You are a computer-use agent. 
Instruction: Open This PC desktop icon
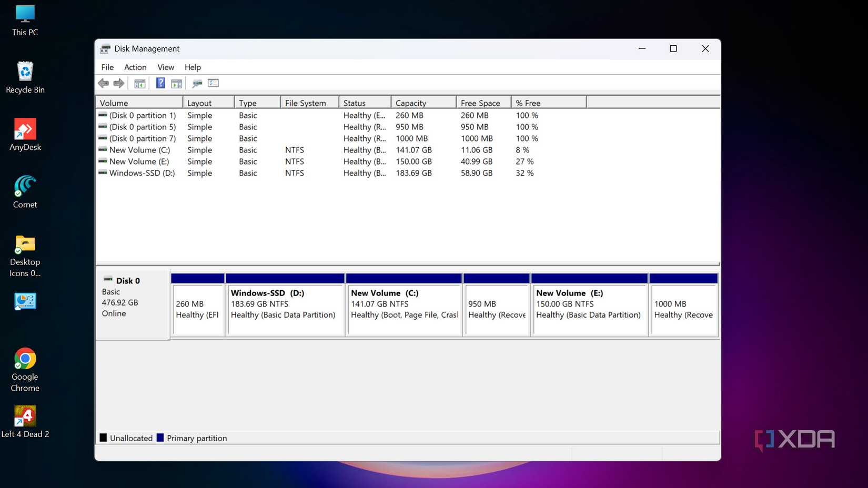point(25,21)
